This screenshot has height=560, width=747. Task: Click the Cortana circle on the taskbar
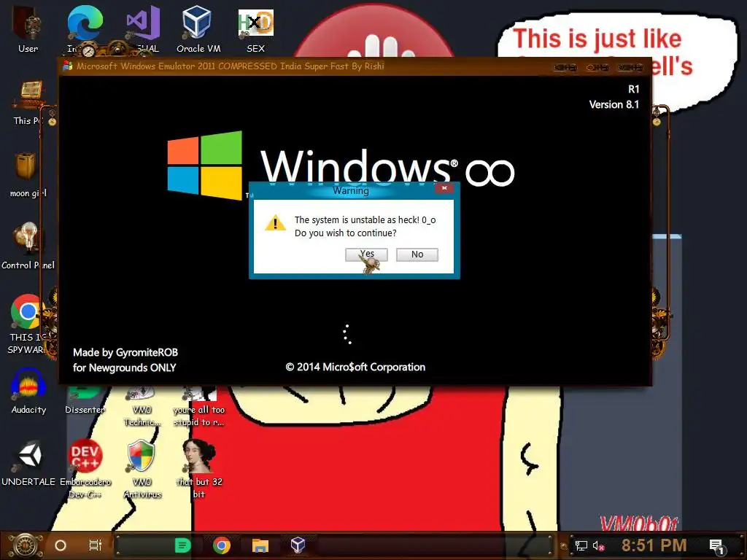coord(61,545)
